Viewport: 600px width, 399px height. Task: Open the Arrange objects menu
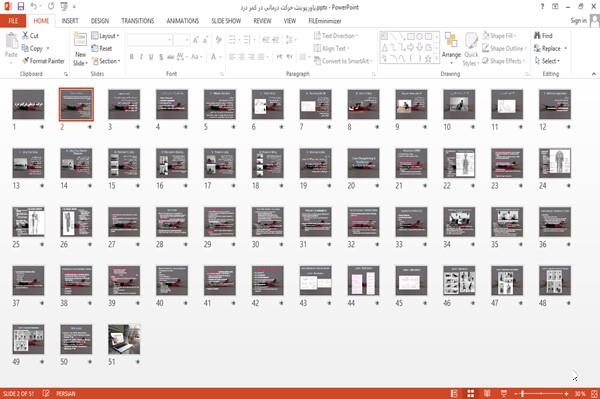[x=451, y=48]
